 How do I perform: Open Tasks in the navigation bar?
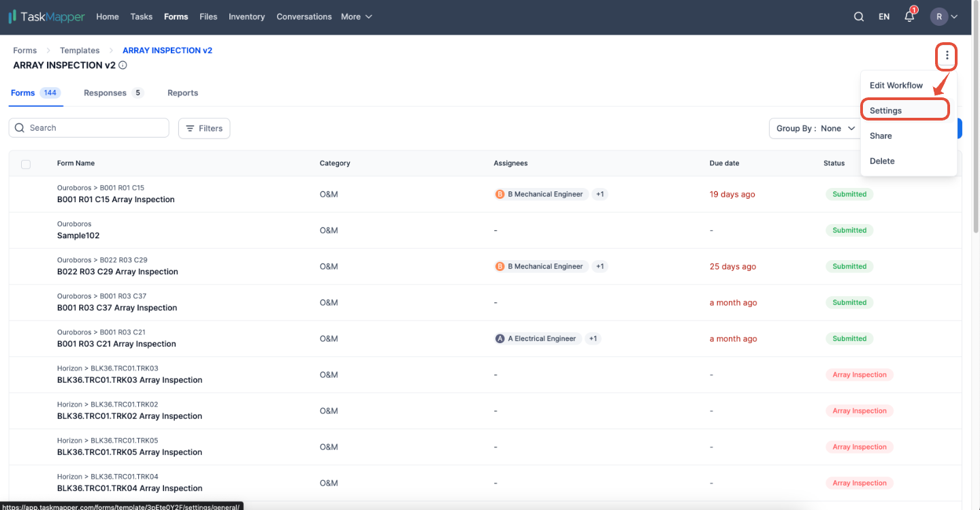[x=142, y=16]
